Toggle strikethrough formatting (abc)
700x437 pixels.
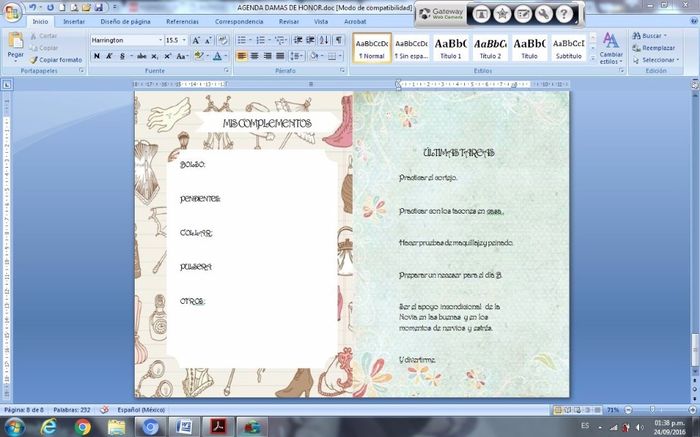(142, 56)
